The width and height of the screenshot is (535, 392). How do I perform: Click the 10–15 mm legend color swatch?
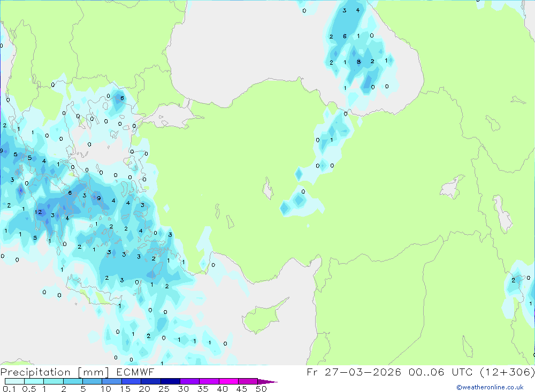112,381
